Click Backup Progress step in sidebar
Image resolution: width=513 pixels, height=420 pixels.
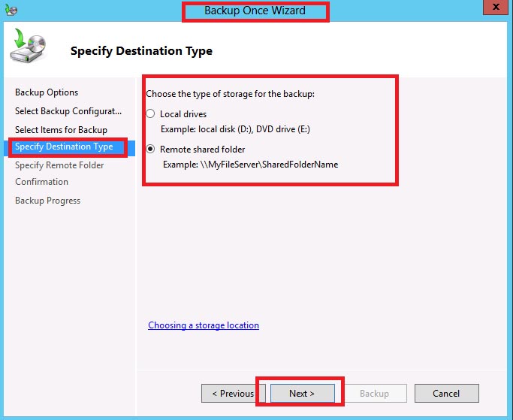tap(47, 201)
